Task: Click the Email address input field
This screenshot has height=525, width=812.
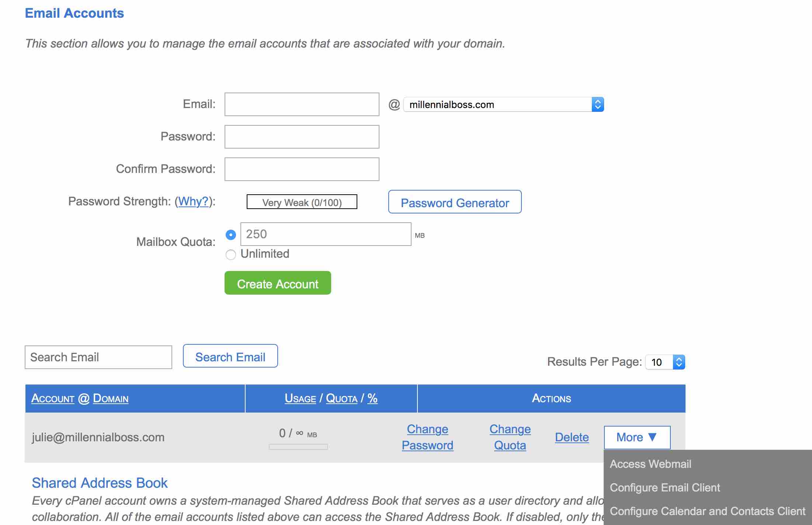Action: [302, 104]
